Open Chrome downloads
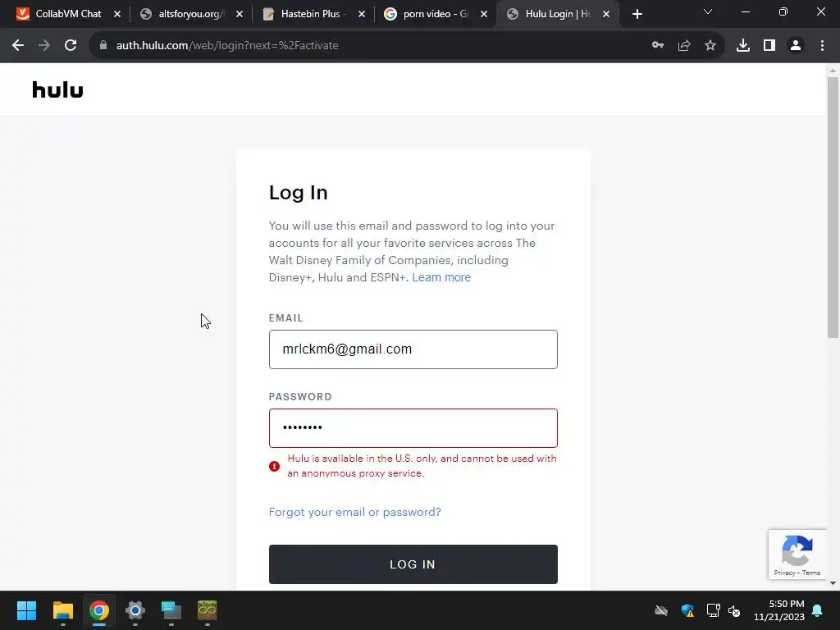This screenshot has width=840, height=630. point(743,46)
